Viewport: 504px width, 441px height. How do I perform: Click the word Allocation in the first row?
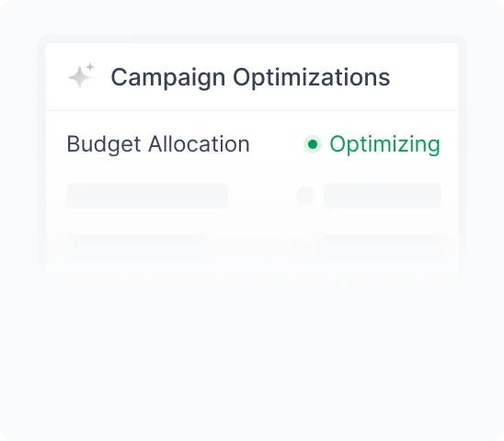(199, 143)
